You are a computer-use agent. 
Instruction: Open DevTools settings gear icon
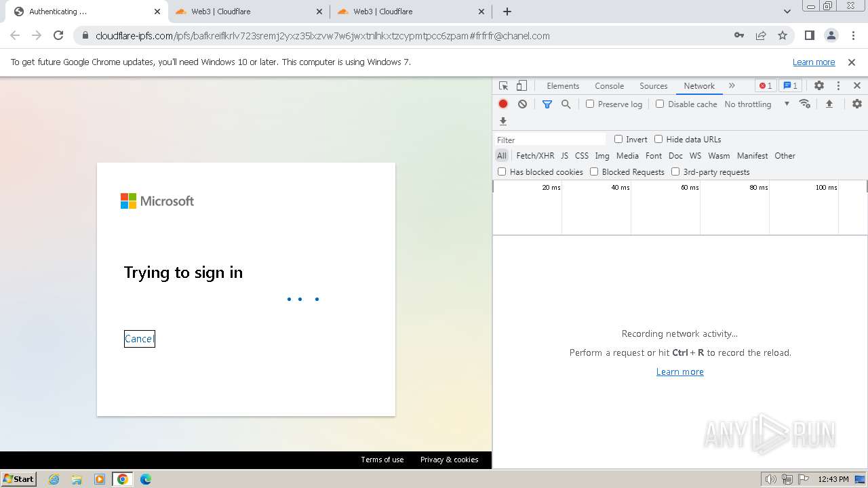point(819,86)
